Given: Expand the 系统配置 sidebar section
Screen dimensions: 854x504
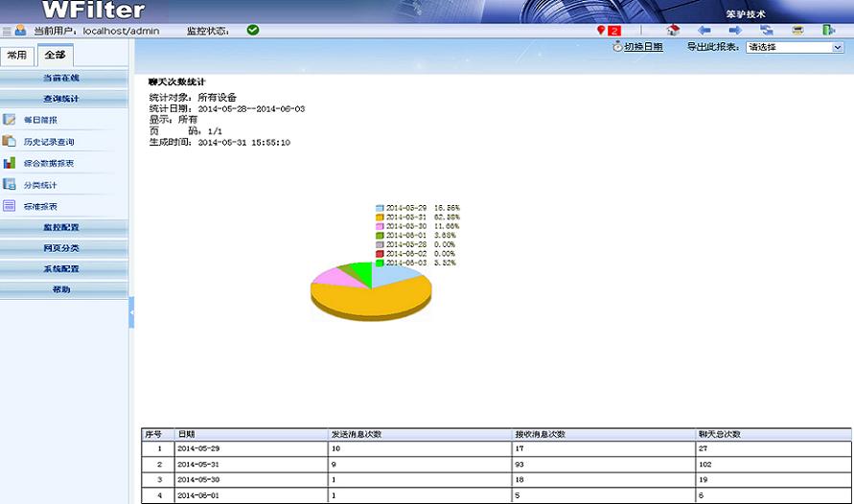Looking at the screenshot, I should 62,269.
